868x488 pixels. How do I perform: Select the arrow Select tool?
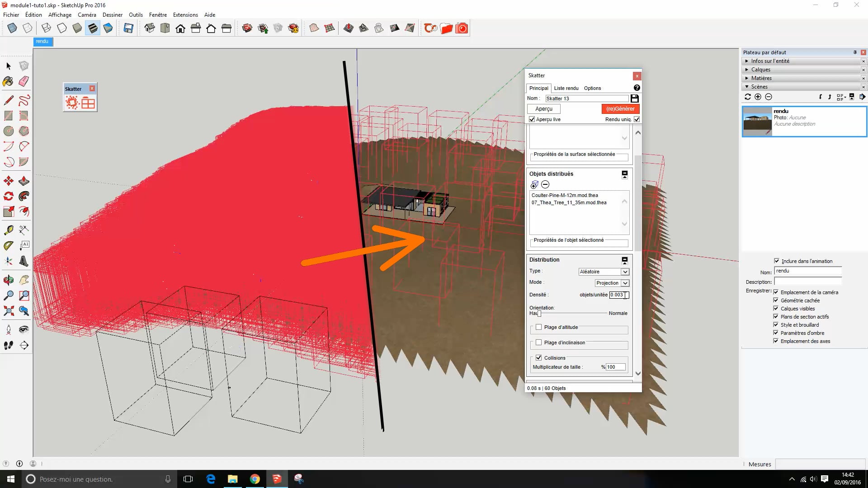pyautogui.click(x=9, y=66)
